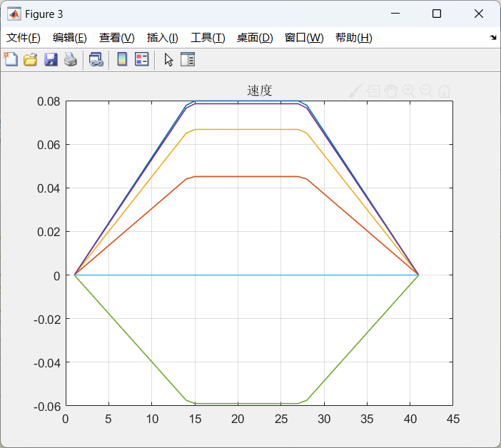501x448 pixels.
Task: Select the yellow plateau curve near 0.067
Action: pos(246,129)
